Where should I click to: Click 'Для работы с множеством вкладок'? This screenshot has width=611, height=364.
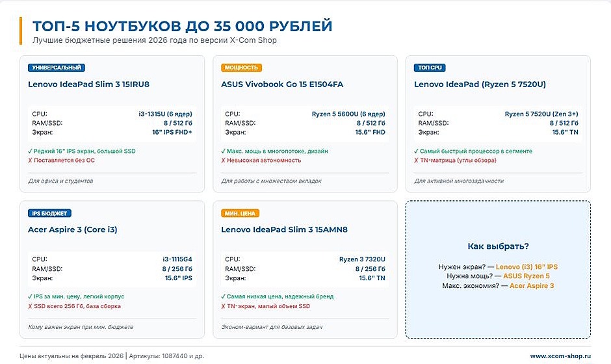pyautogui.click(x=272, y=181)
